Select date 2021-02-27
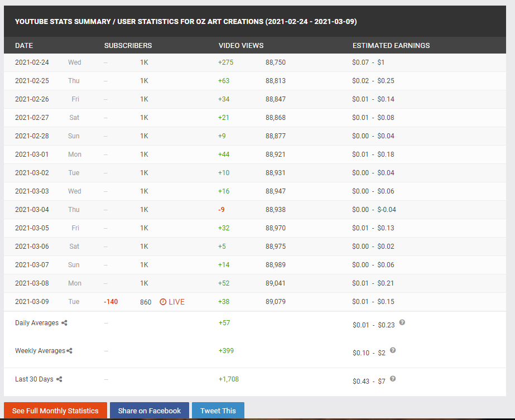Image resolution: width=515 pixels, height=420 pixels. (32, 118)
